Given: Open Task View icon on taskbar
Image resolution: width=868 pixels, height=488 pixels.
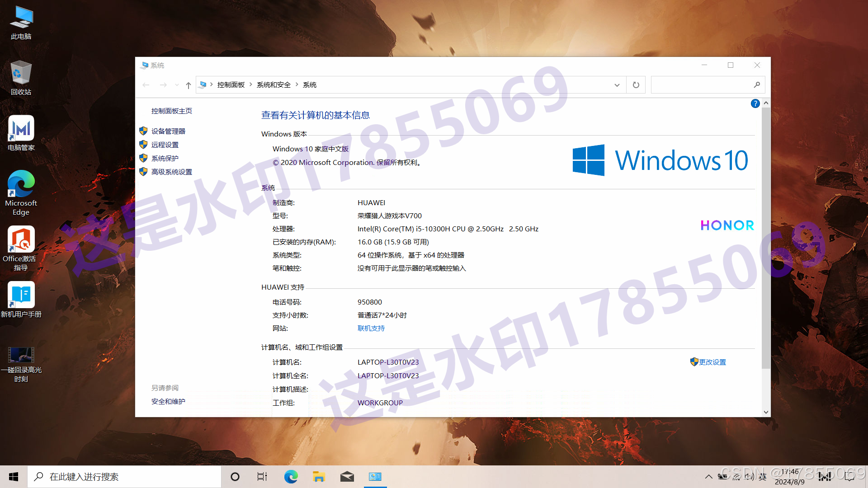Looking at the screenshot, I should click(x=262, y=477).
